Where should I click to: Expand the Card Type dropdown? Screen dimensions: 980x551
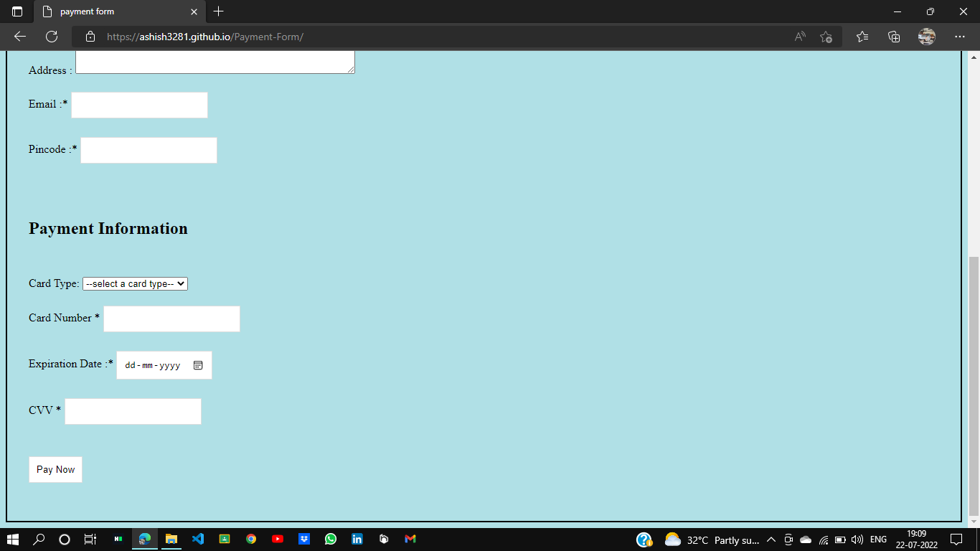135,284
